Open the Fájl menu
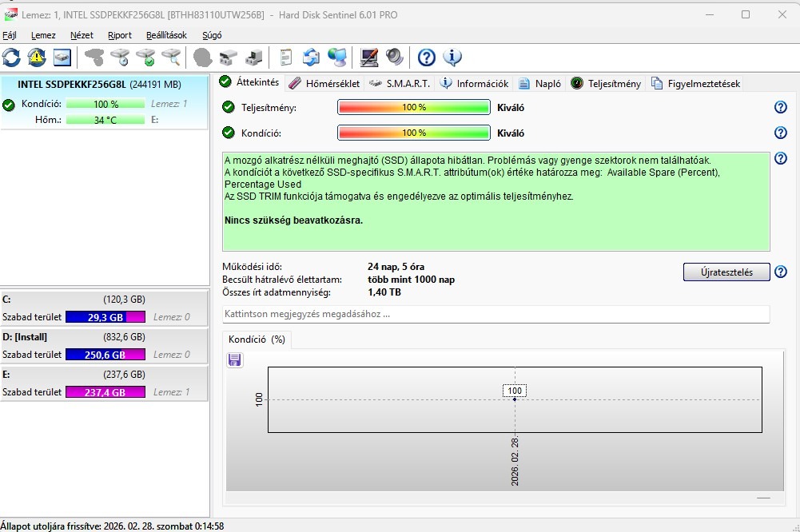The image size is (800, 532). click(x=10, y=35)
